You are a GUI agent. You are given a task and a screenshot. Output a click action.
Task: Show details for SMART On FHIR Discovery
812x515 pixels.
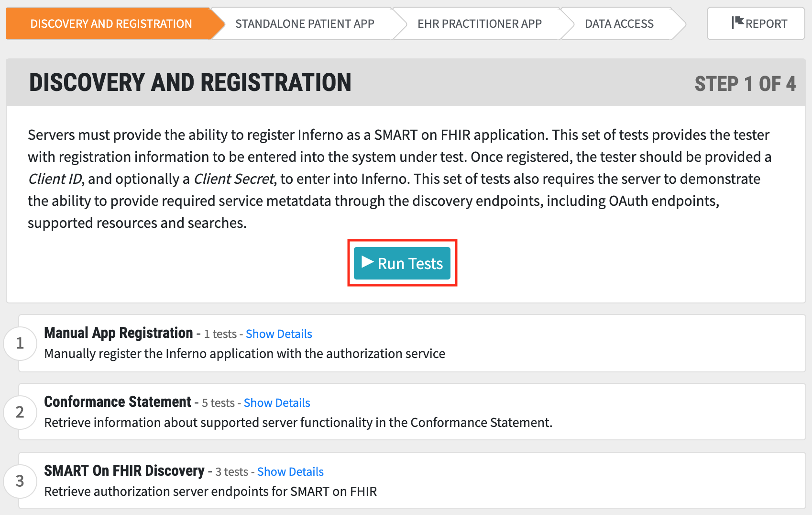click(x=290, y=472)
